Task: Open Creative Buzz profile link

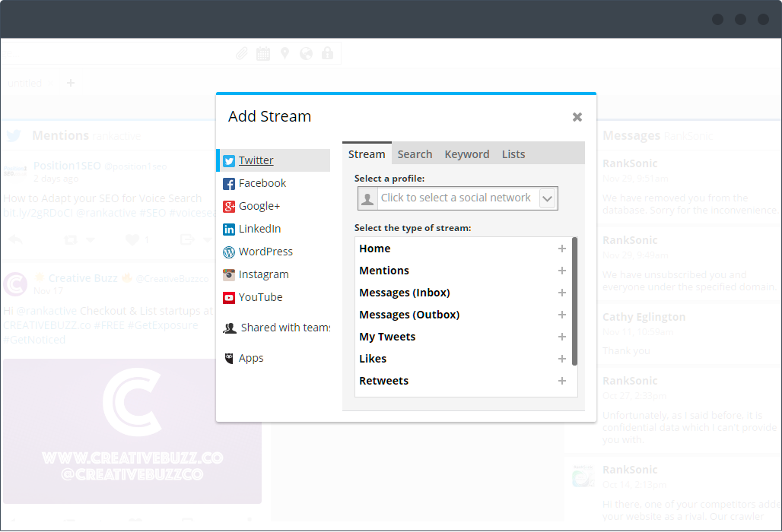Action: coord(83,278)
